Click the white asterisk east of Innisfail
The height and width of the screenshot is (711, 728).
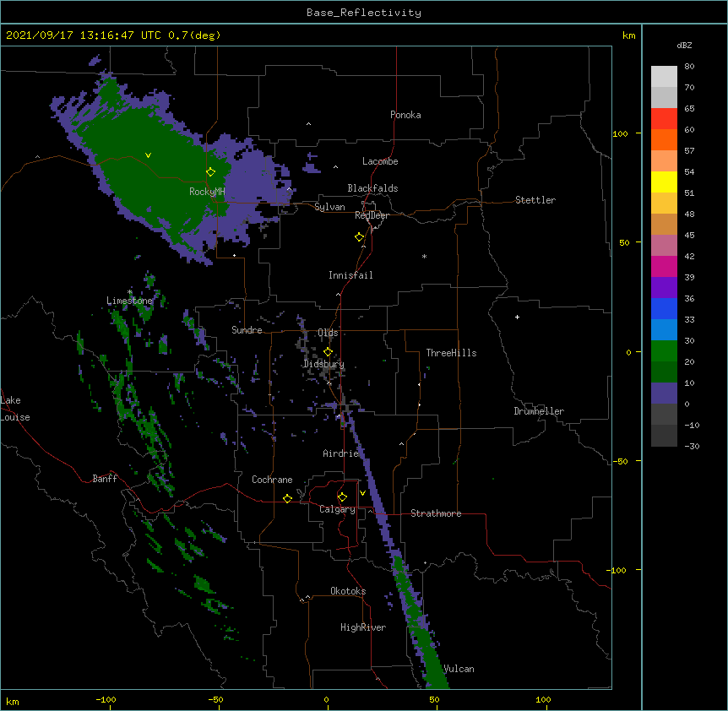click(x=424, y=256)
